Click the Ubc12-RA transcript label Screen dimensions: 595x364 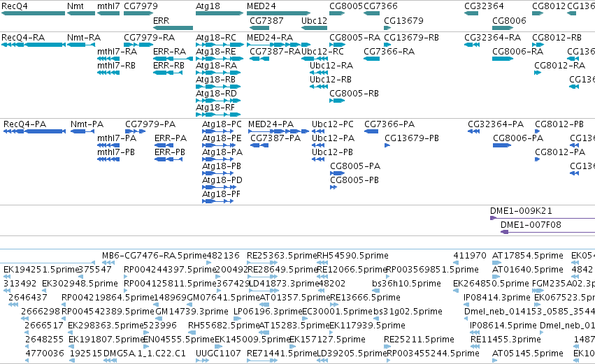331,66
